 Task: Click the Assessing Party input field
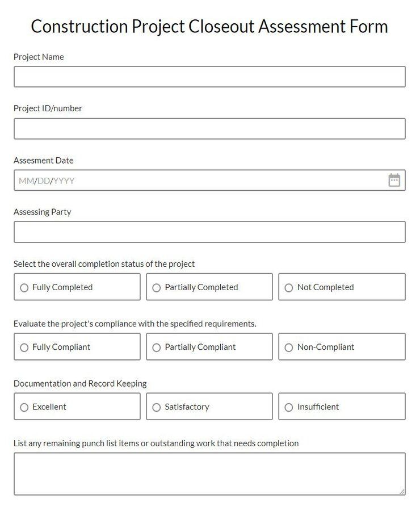point(210,232)
